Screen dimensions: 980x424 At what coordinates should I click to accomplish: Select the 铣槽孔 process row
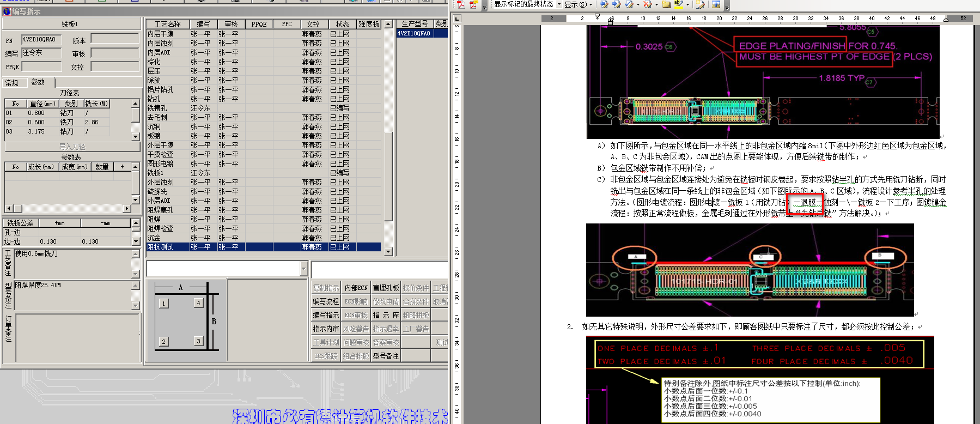(x=264, y=108)
